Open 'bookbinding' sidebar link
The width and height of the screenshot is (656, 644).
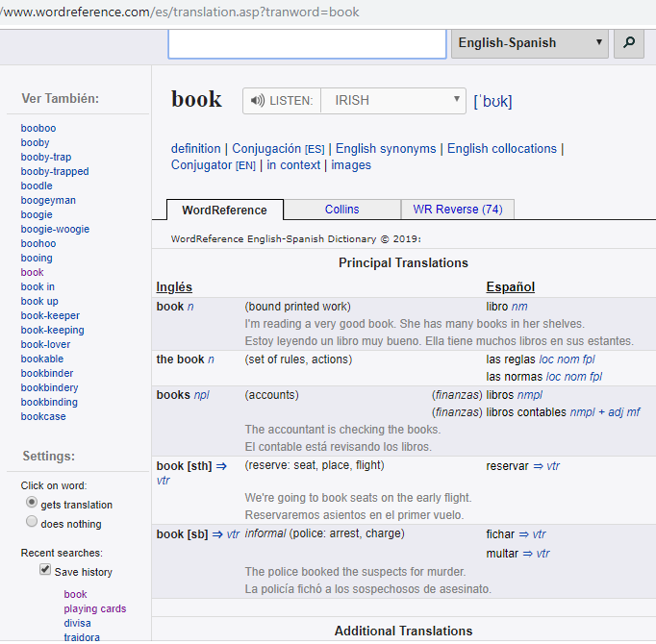[49, 403]
